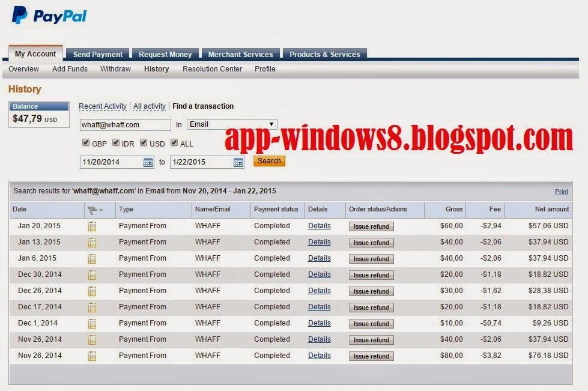Open the start date calendar picker
Screen dimensions: 588x391
tap(148, 162)
